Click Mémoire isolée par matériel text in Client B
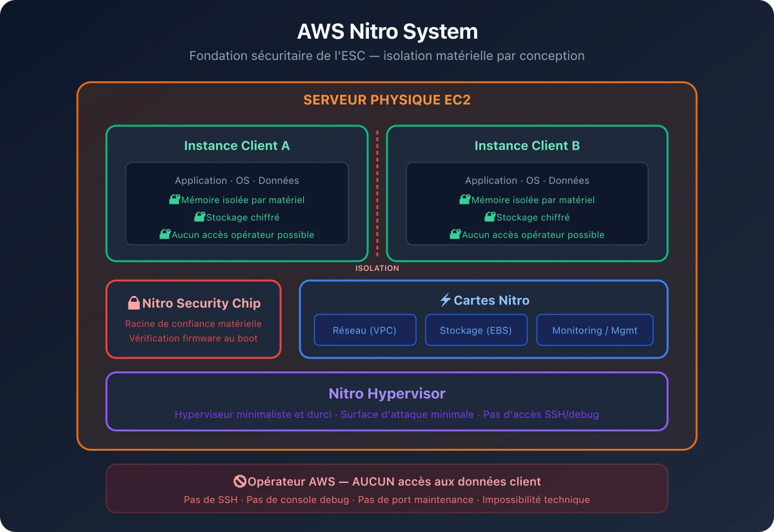The height and width of the screenshot is (532, 774). (x=533, y=200)
